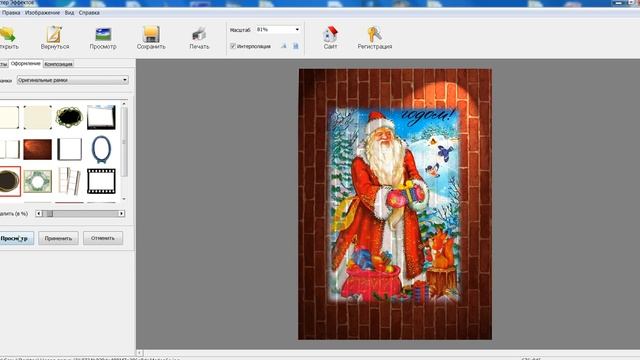
Task: Click the Сохранить (Save) floppy icon
Action: point(151,34)
